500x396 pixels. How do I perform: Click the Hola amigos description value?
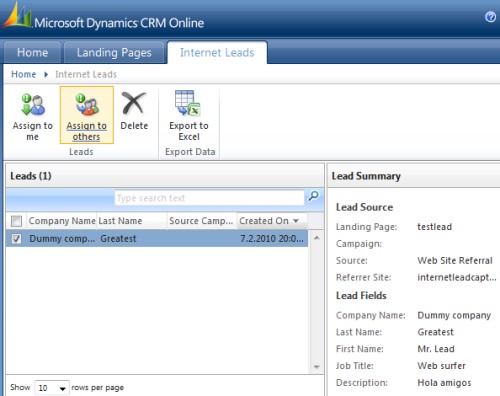pos(444,383)
